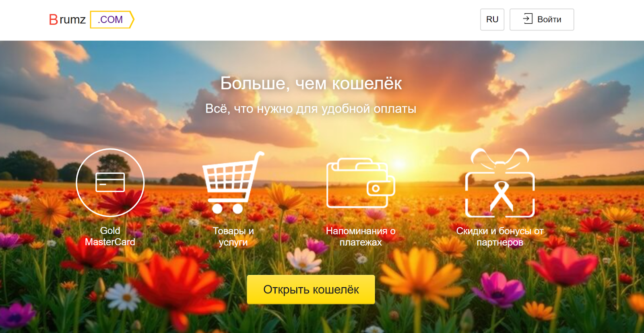
Task: Click the yellow Открыть кошелёк button
Action: pos(311,290)
